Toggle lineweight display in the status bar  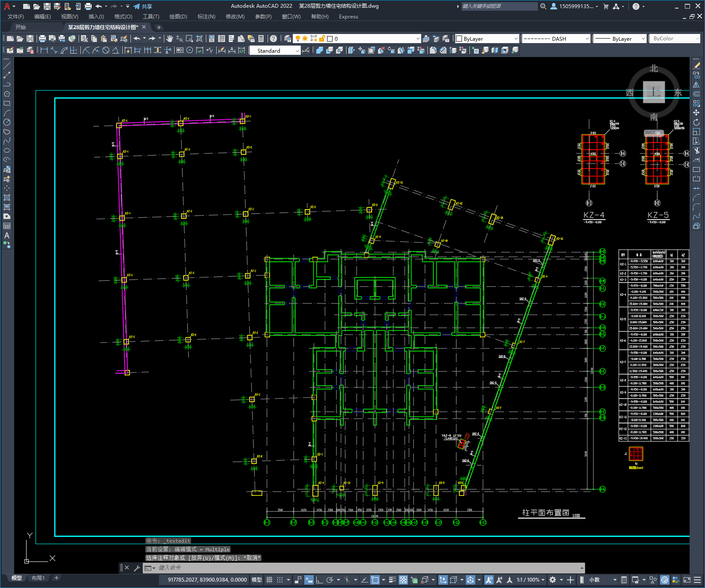click(393, 580)
